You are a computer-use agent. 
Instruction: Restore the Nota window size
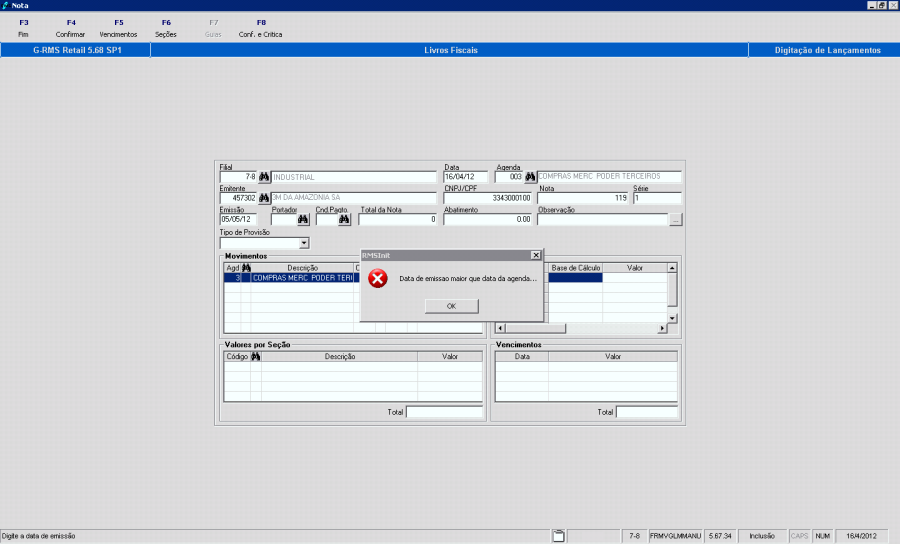882,5
